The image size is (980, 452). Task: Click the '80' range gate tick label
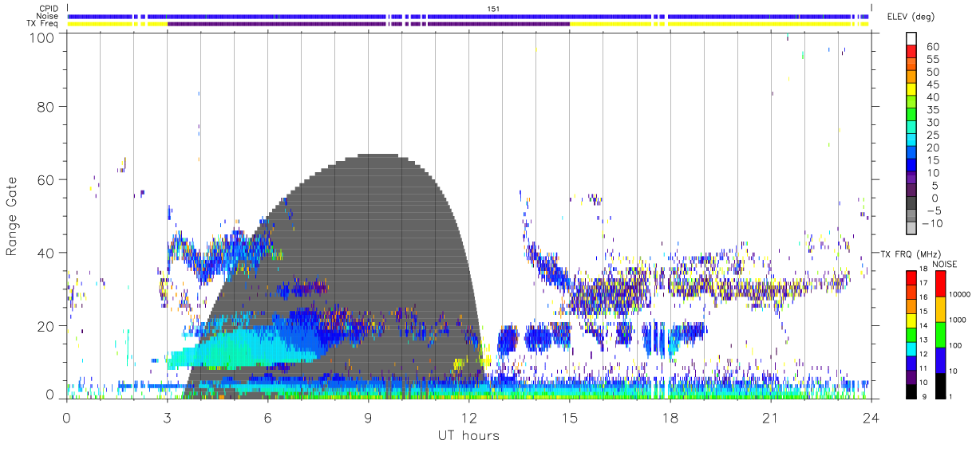[45, 106]
